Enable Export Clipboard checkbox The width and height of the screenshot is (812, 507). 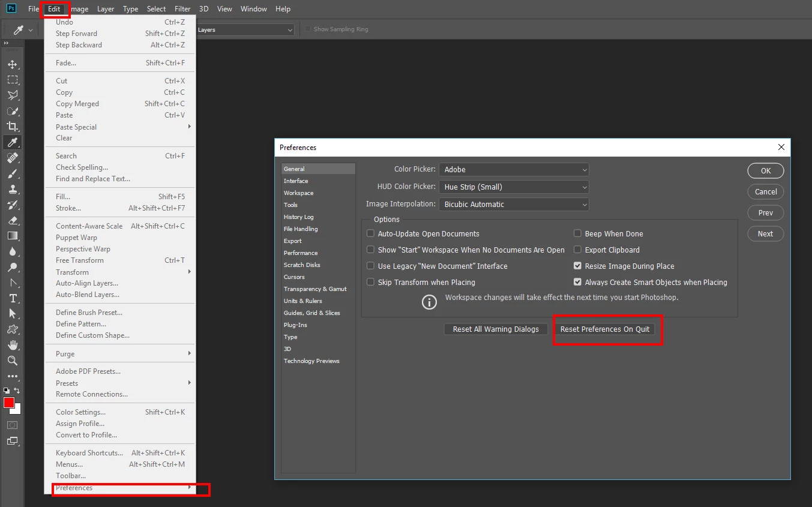coord(577,250)
